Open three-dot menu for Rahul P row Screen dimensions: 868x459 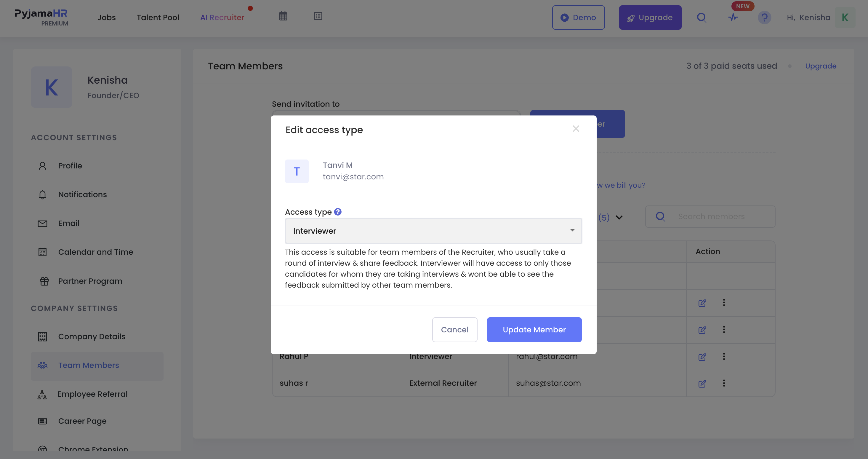[724, 356]
